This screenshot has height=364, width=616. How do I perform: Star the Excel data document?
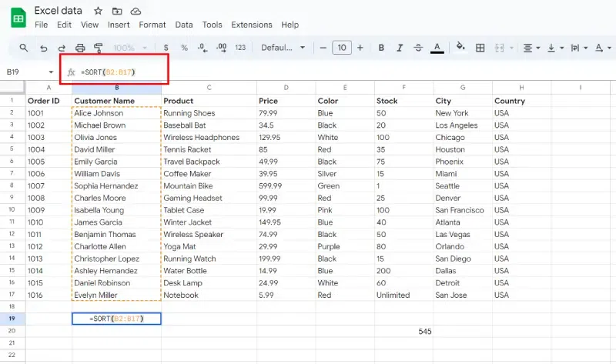point(99,11)
